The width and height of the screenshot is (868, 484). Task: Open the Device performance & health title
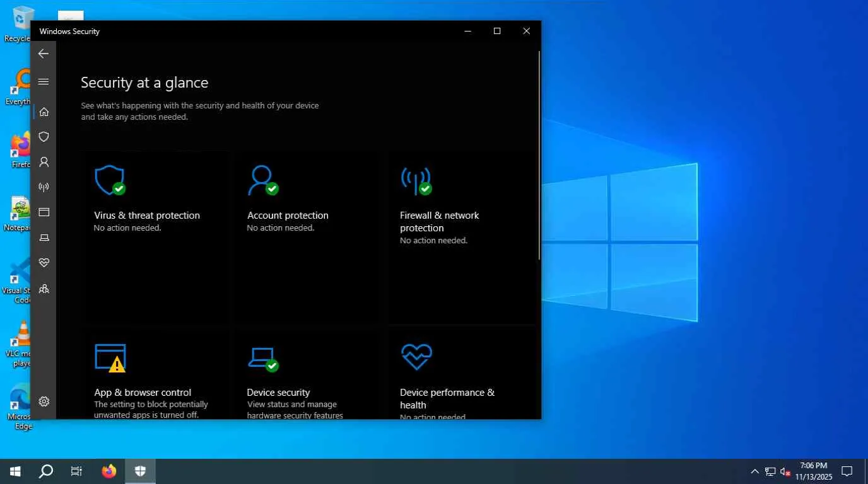coord(447,399)
